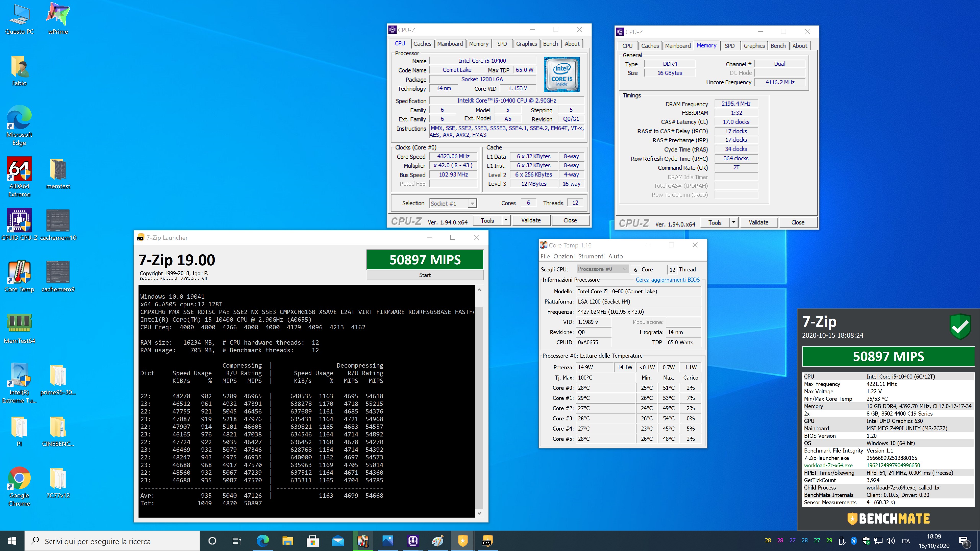Open the File menu in Core Temp
980x551 pixels.
pyautogui.click(x=545, y=256)
